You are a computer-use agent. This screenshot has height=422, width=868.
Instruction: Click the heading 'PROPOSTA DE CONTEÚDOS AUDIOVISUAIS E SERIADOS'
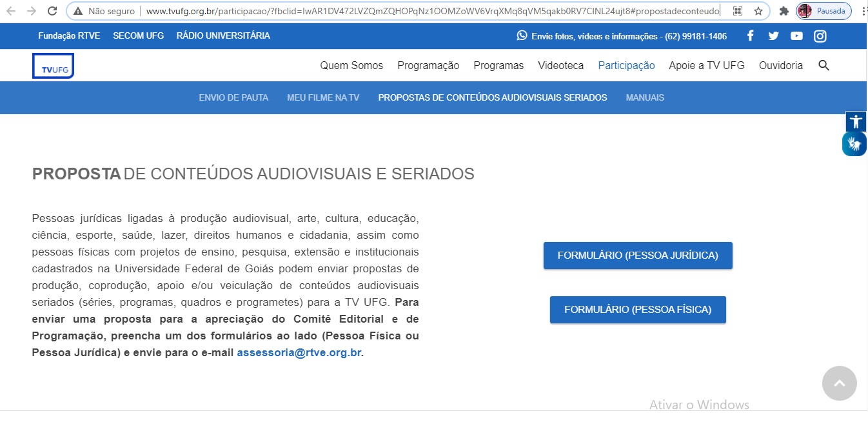pos(253,174)
